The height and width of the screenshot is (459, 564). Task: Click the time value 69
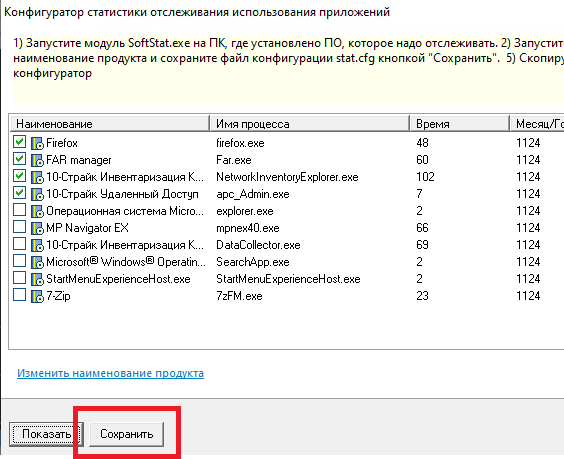[x=422, y=245]
